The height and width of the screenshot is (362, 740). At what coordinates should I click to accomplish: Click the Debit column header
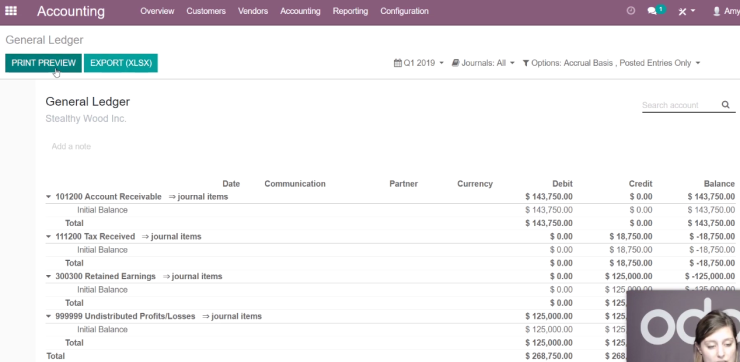point(563,184)
